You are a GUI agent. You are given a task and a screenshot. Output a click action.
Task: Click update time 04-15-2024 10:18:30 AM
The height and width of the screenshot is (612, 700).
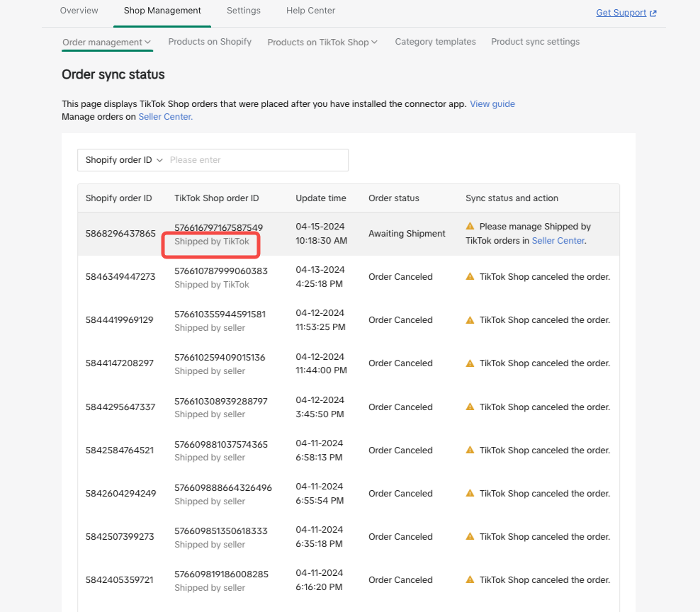click(x=321, y=234)
